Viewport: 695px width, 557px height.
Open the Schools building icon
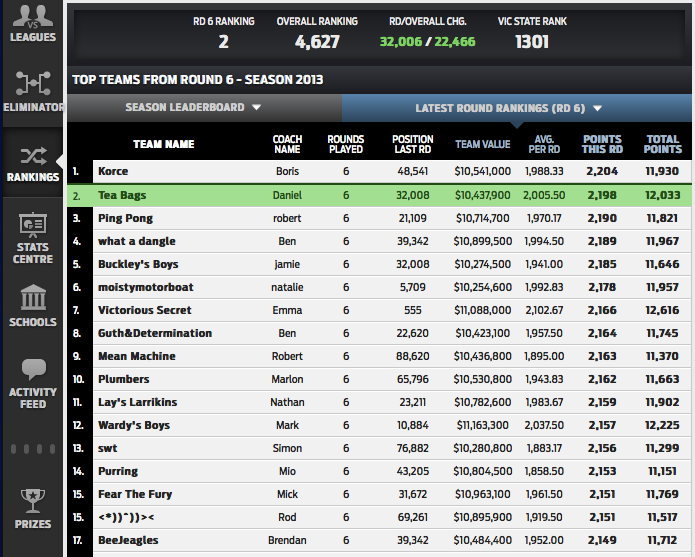pos(32,304)
